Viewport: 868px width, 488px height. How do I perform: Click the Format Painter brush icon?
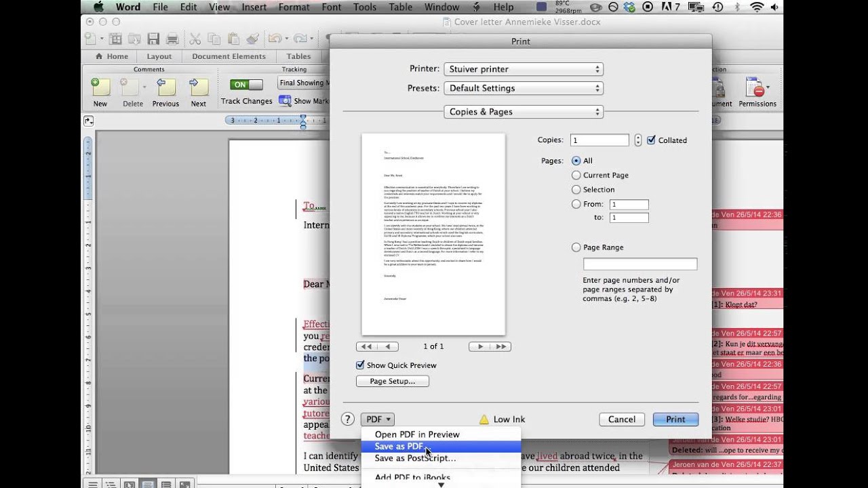tap(252, 39)
